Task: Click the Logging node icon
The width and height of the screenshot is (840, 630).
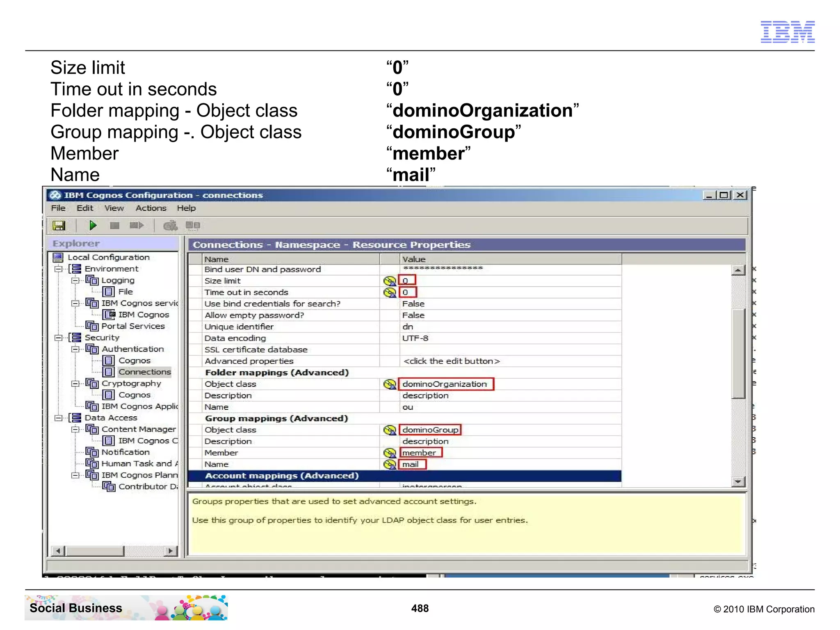Action: click(x=92, y=280)
